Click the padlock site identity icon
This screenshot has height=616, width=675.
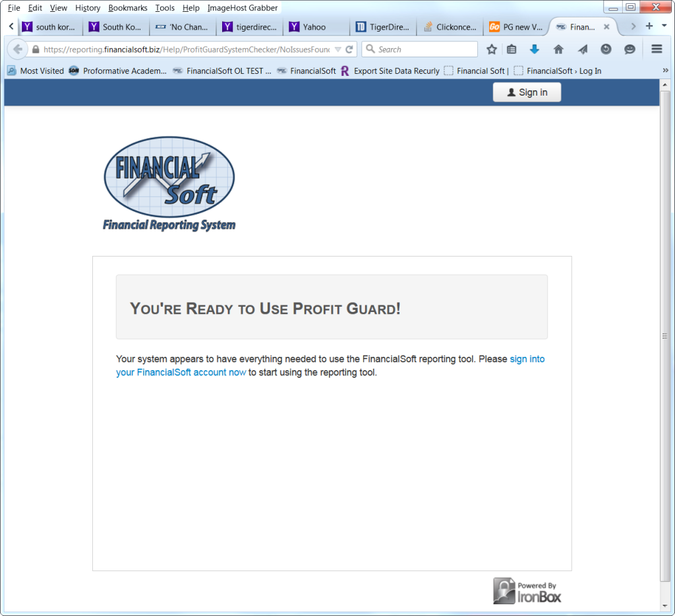tap(36, 49)
